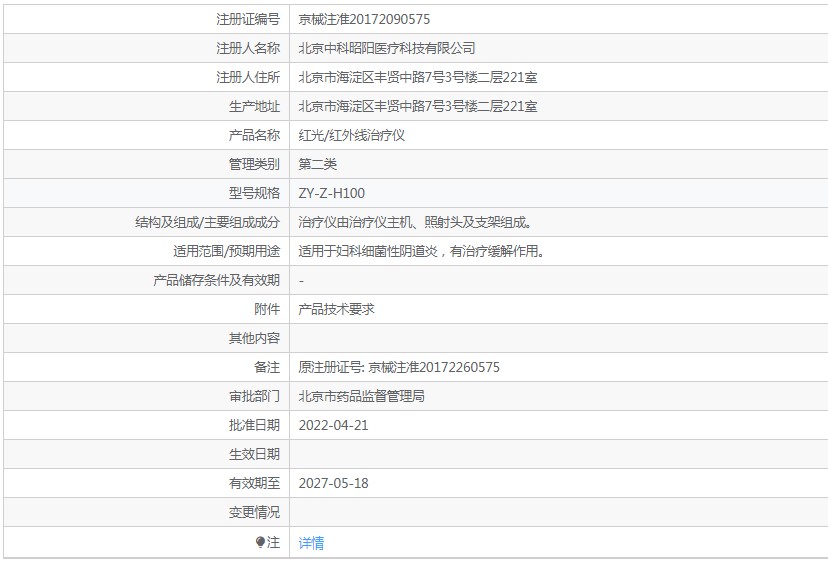Select the original certificate number 京械注准20172260575
828x564 pixels.
[x=434, y=368]
